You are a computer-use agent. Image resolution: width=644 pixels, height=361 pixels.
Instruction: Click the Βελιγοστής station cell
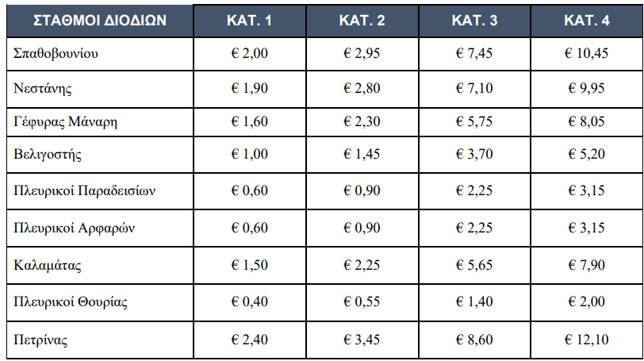48,156
